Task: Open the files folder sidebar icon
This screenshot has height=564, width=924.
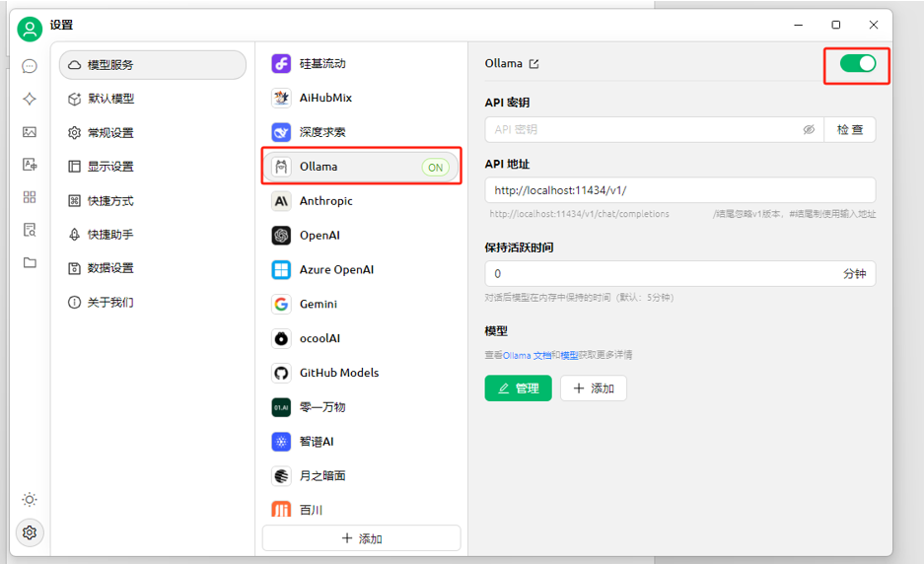Action: [30, 262]
